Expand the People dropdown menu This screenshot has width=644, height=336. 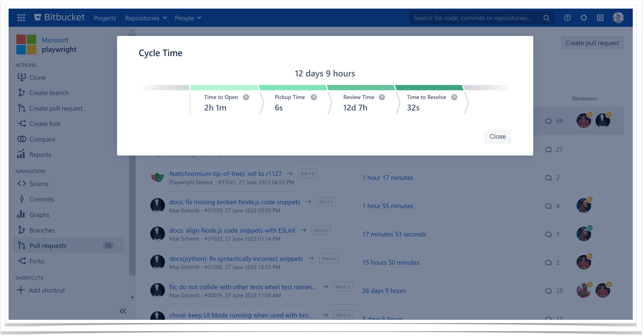tap(188, 18)
